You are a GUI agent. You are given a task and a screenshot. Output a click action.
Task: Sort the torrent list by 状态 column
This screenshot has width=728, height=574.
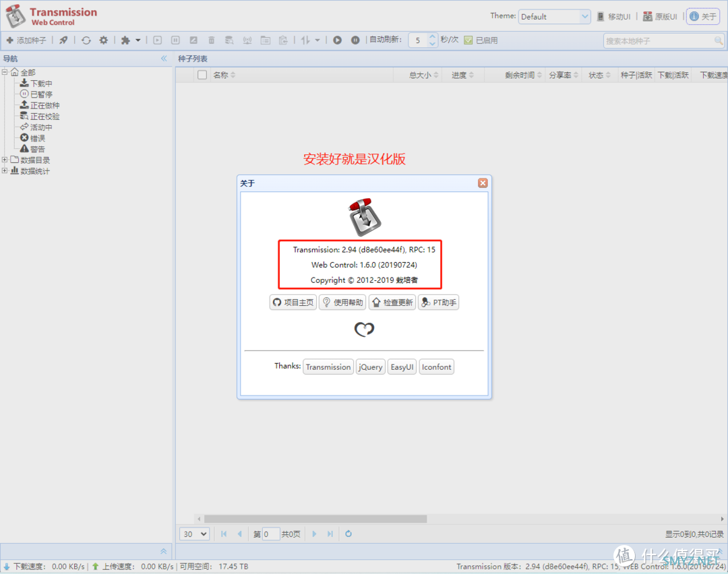[599, 75]
